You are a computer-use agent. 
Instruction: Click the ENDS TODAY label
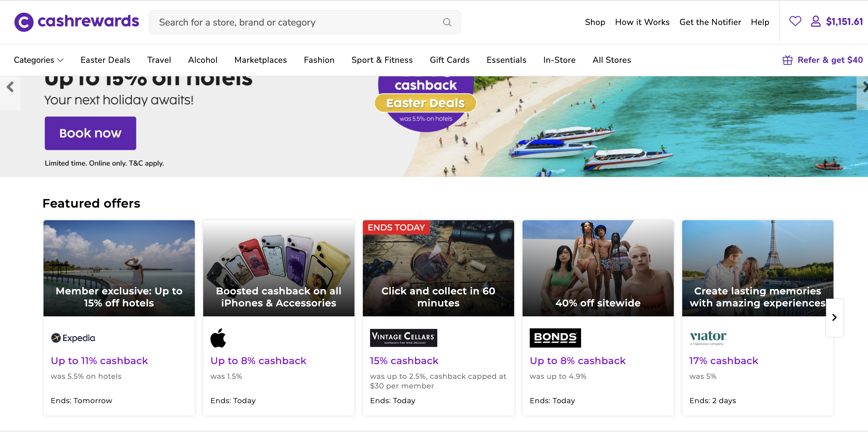(x=396, y=227)
